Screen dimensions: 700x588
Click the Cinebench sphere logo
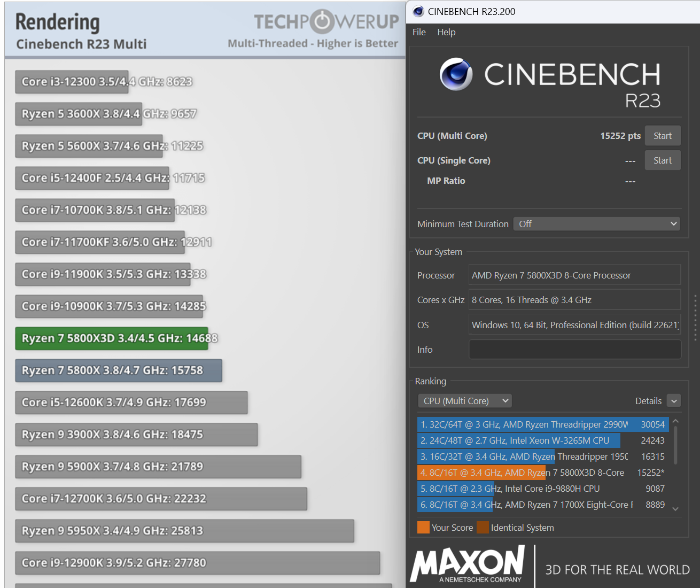456,74
